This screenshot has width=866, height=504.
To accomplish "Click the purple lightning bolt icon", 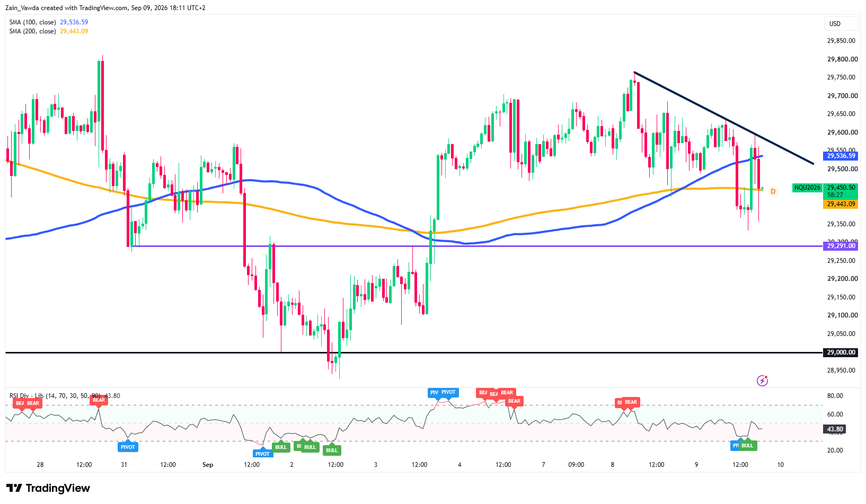I will click(762, 381).
